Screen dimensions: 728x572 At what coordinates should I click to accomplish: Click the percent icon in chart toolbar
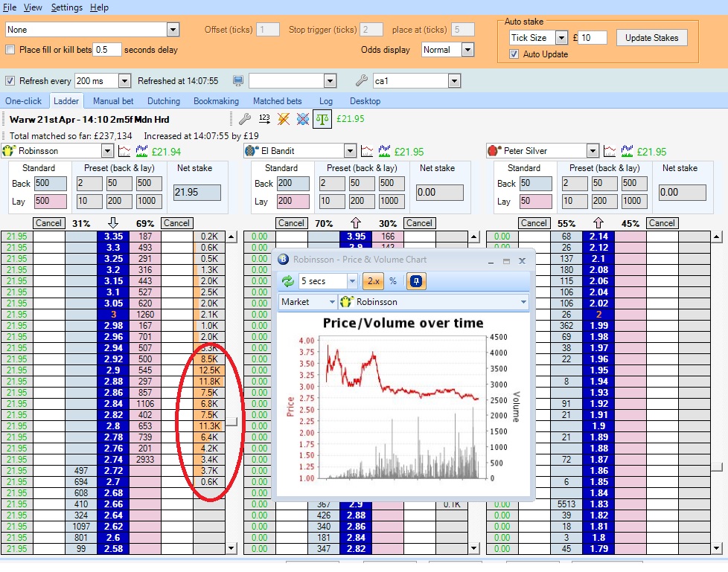[392, 281]
